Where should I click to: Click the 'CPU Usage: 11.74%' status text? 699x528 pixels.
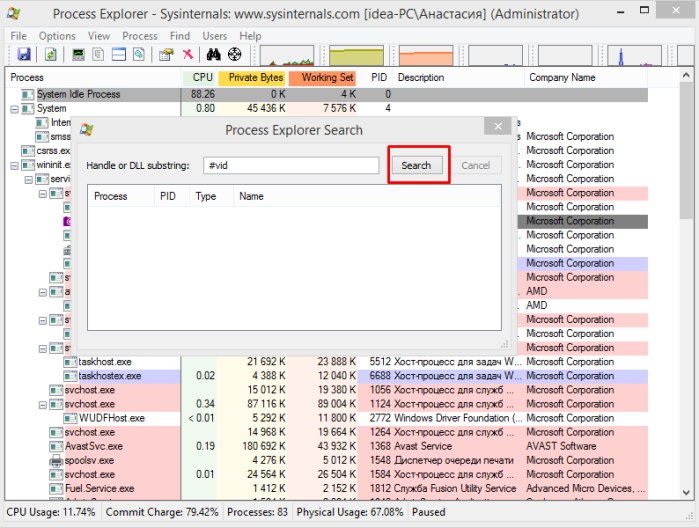click(51, 512)
